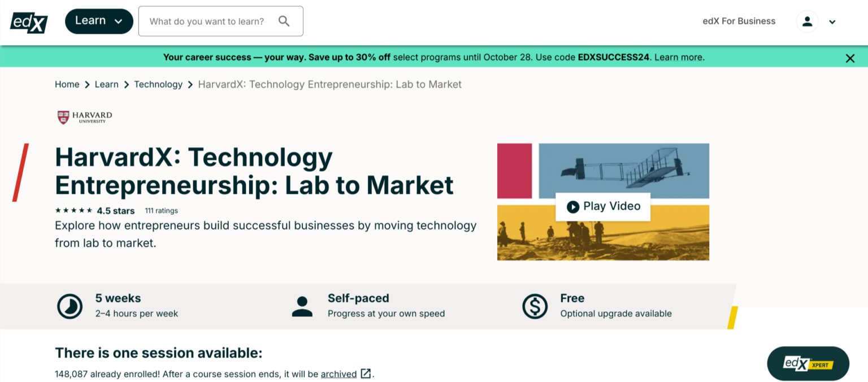
Task: Open the edX XPERT chat assistant
Action: 808,363
